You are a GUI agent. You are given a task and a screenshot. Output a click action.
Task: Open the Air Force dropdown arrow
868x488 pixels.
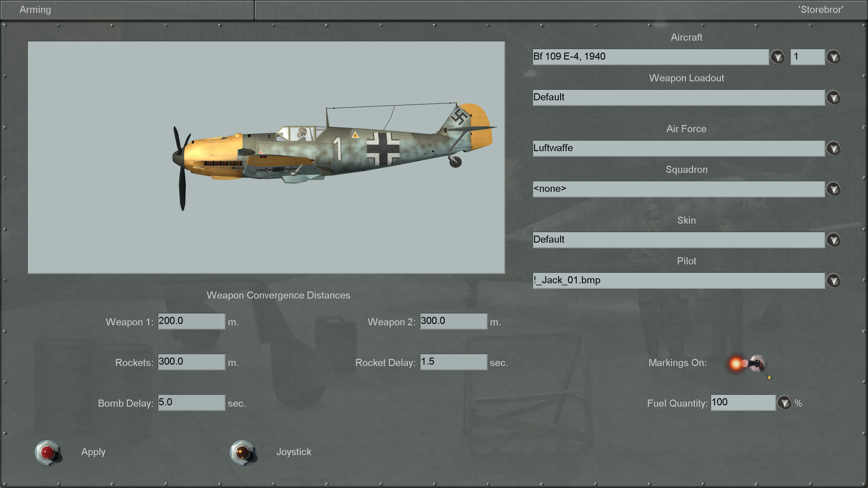[x=834, y=148]
